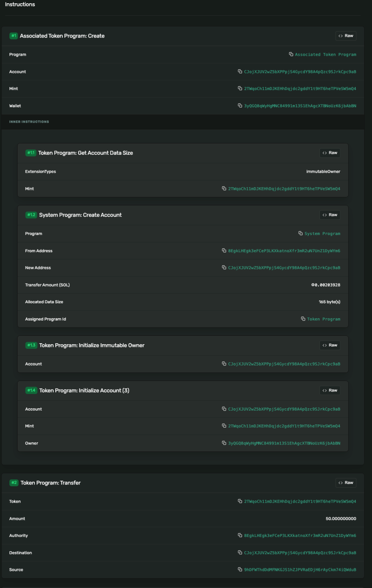Open the New Address link in Create Account
This screenshot has height=588, width=372.
click(284, 268)
